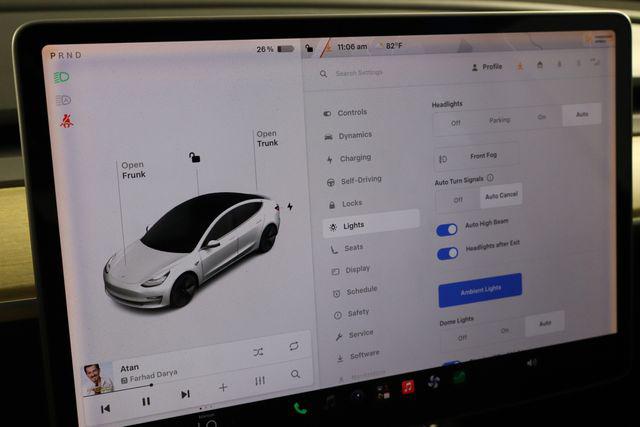Open the Locks settings menu

pos(345,203)
